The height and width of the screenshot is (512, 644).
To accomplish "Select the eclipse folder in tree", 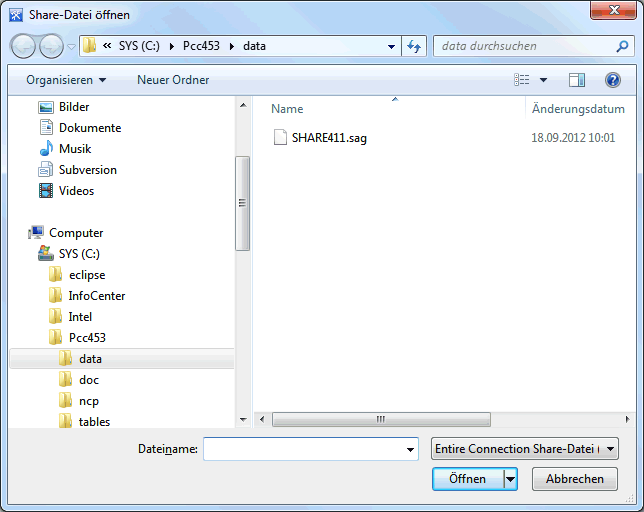I will pos(87,275).
